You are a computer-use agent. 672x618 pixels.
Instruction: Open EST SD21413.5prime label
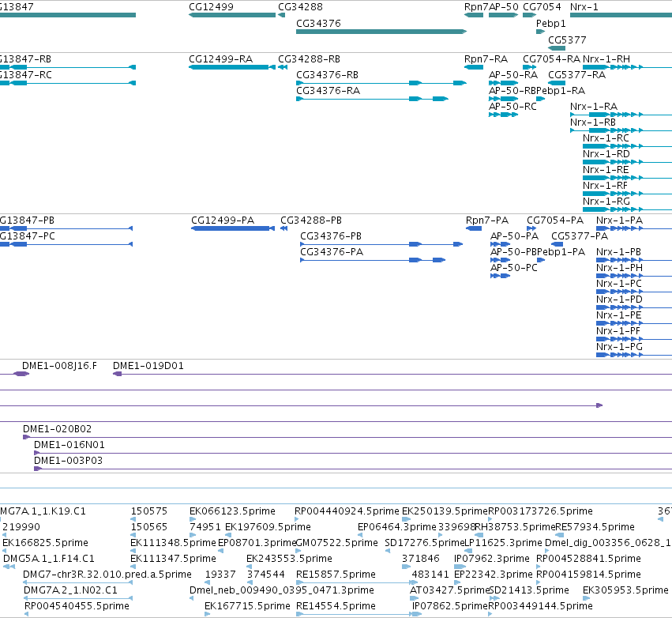point(529,590)
